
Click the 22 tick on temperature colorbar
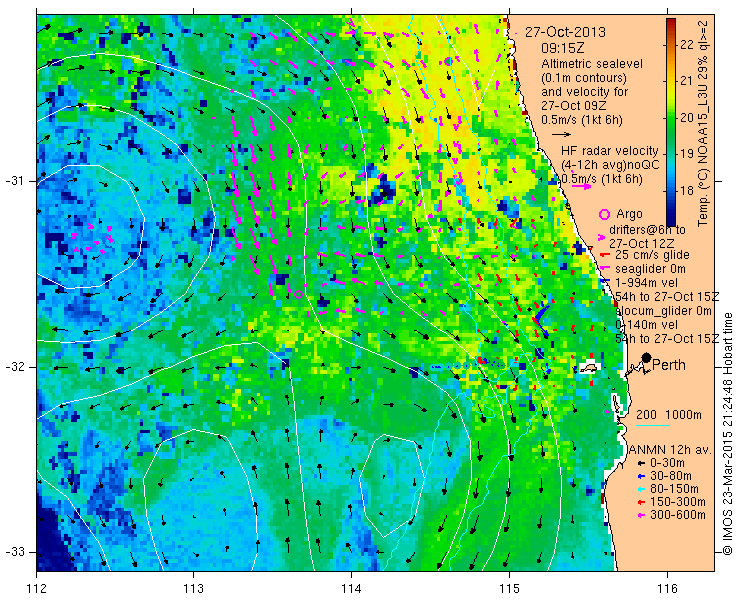point(687,45)
